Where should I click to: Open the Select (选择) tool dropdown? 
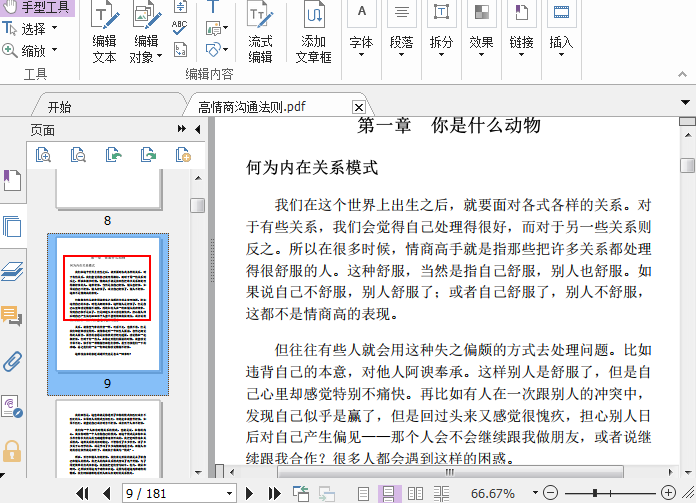(55, 28)
